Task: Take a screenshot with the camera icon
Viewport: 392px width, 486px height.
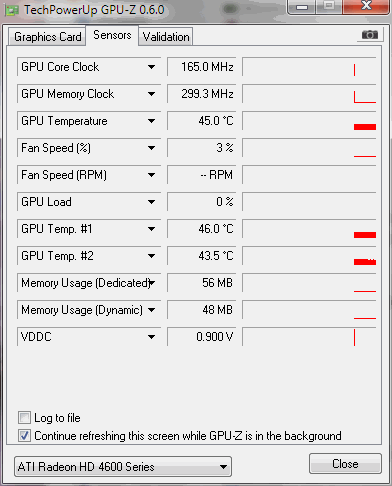Action: [x=369, y=35]
